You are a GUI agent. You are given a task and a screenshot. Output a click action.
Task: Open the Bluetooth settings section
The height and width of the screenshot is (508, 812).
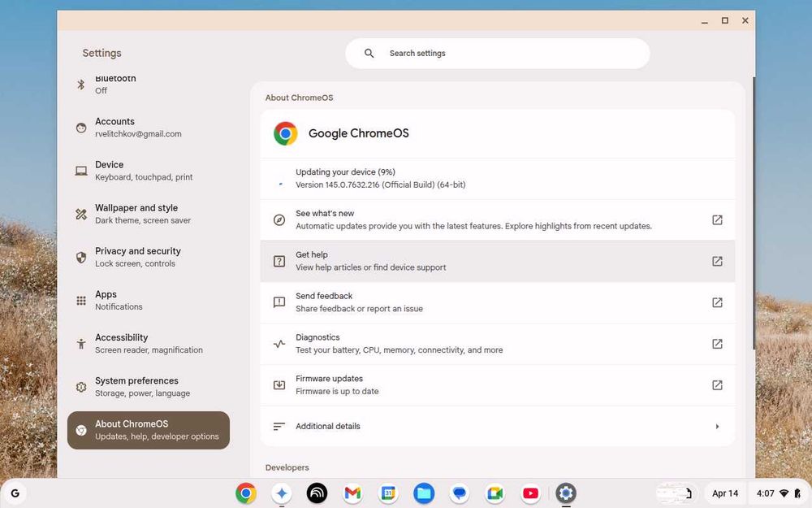click(148, 85)
